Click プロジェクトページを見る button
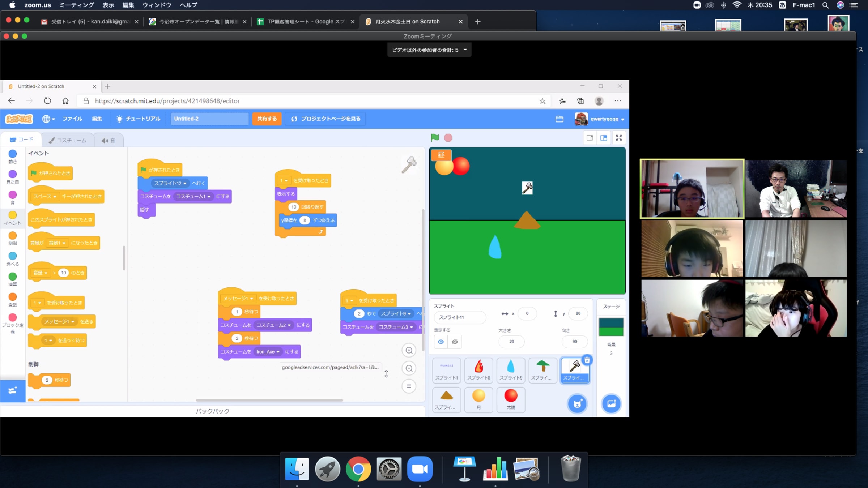This screenshot has height=488, width=868. pos(325,119)
